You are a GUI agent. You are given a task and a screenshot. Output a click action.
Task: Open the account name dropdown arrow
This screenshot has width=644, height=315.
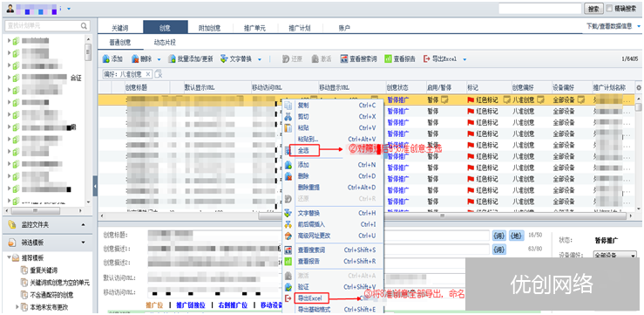click(x=69, y=8)
